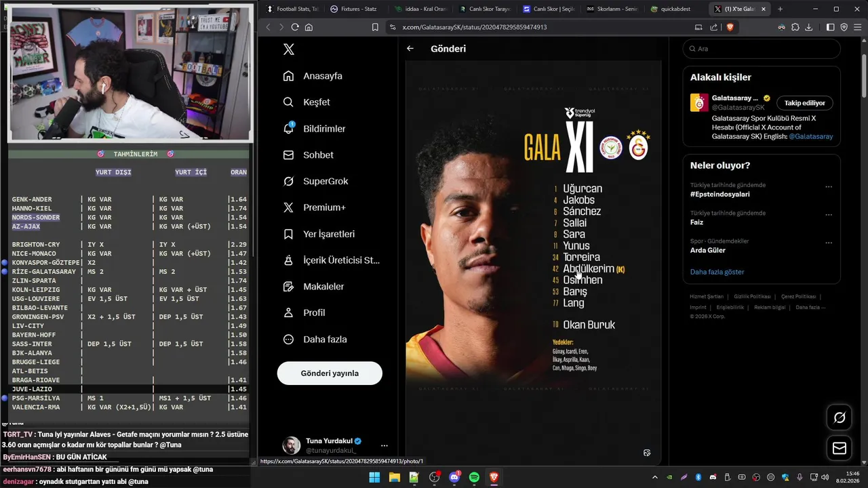Open browser downloads icon
Screen dimensions: 868x488
click(x=808, y=27)
